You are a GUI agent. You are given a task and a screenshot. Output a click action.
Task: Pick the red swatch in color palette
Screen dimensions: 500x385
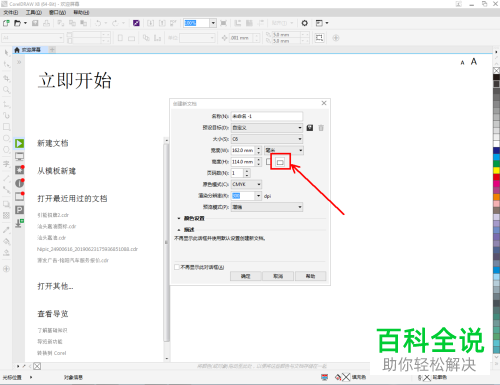[x=496, y=177]
